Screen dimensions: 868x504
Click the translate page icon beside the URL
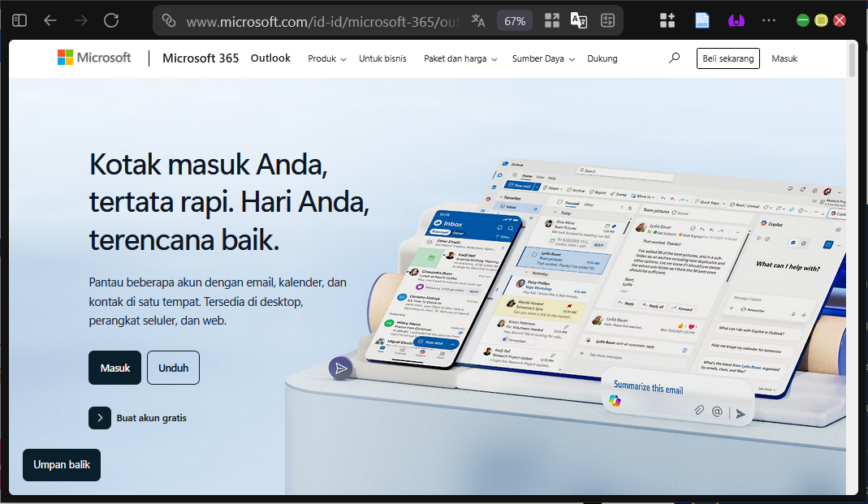click(477, 21)
